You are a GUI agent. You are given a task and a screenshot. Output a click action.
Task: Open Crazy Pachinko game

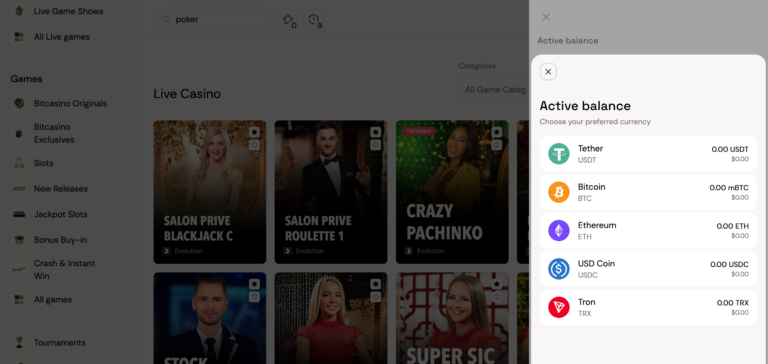(x=452, y=192)
